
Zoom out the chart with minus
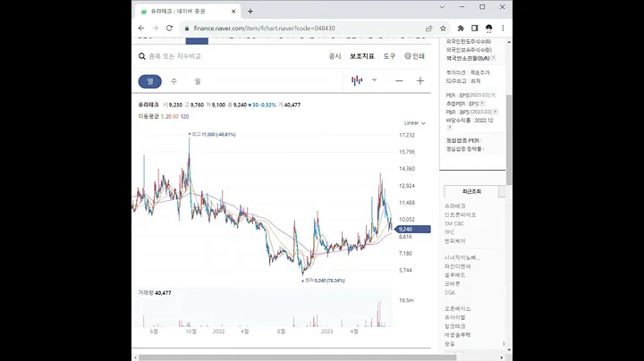pyautogui.click(x=399, y=80)
